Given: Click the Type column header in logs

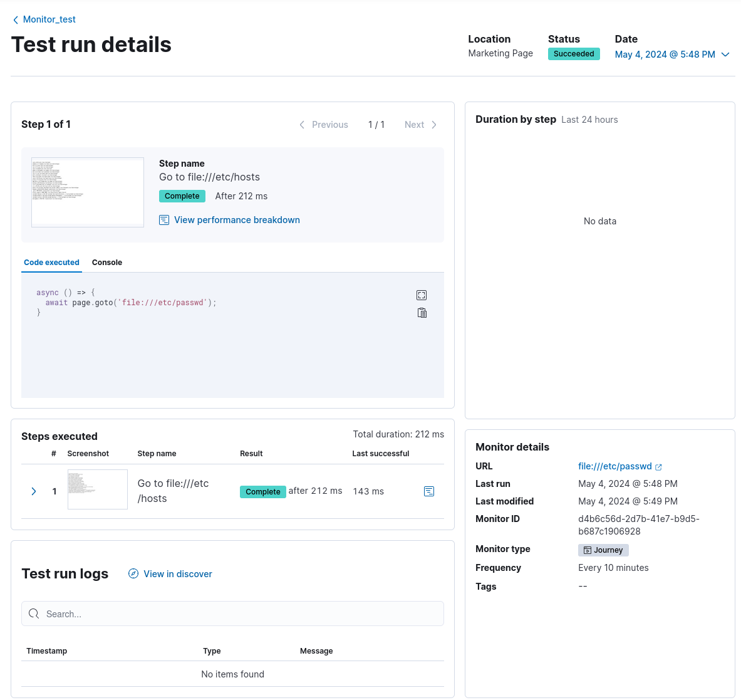Looking at the screenshot, I should click(212, 651).
